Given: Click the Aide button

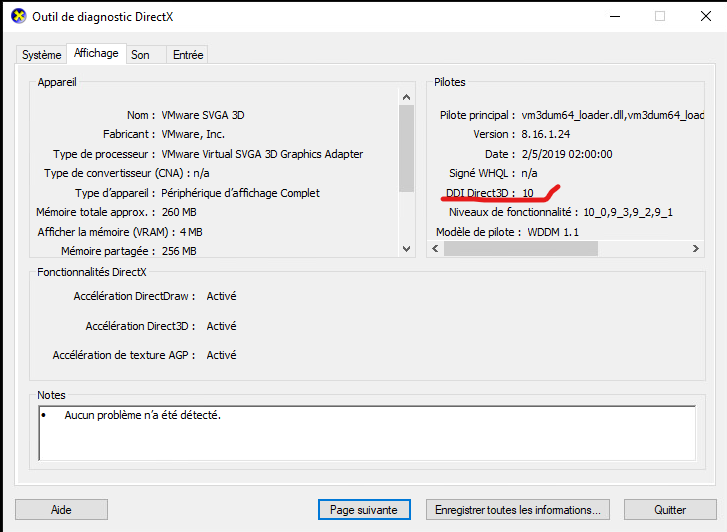Looking at the screenshot, I should (61, 510).
